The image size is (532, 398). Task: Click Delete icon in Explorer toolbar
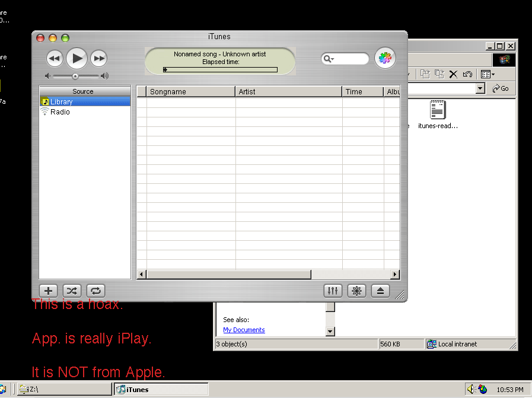pos(453,74)
